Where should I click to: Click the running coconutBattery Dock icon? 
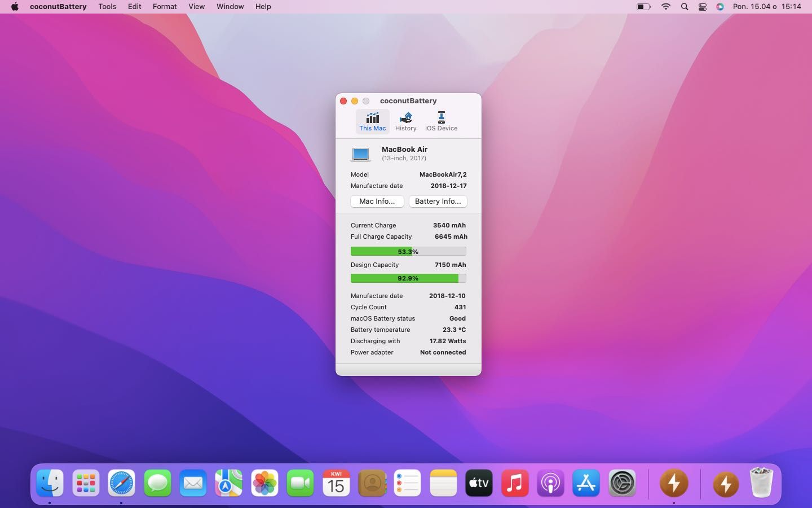[674, 483]
